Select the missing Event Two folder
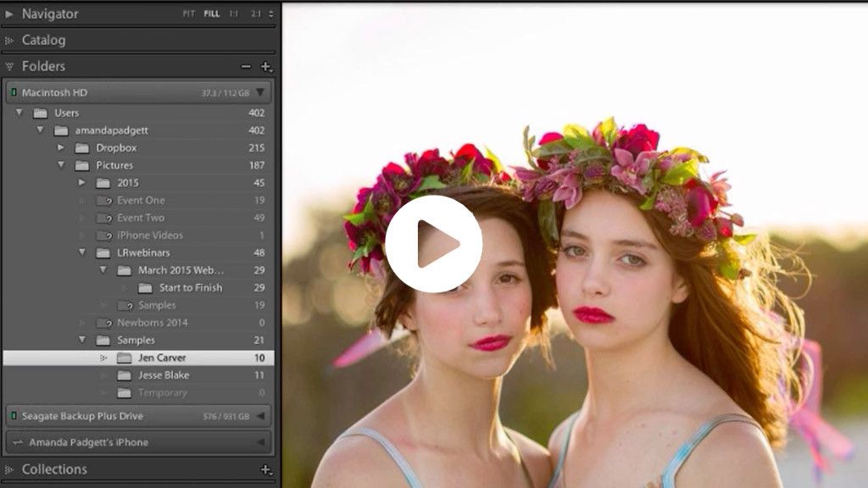This screenshot has width=868, height=488. 138,218
